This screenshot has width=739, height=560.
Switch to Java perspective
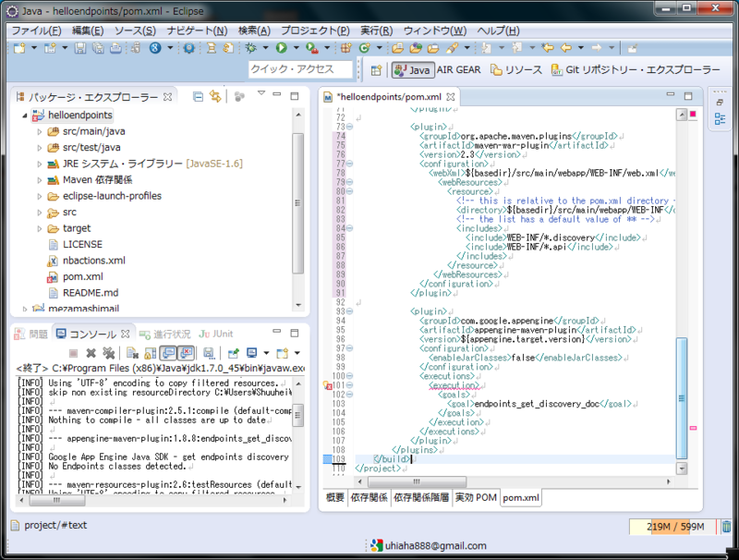(413, 70)
